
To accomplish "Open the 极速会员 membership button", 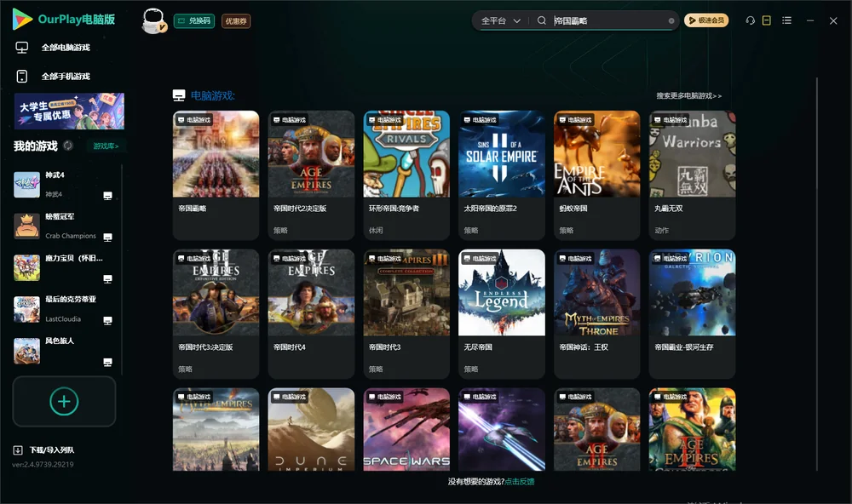I will tap(706, 20).
